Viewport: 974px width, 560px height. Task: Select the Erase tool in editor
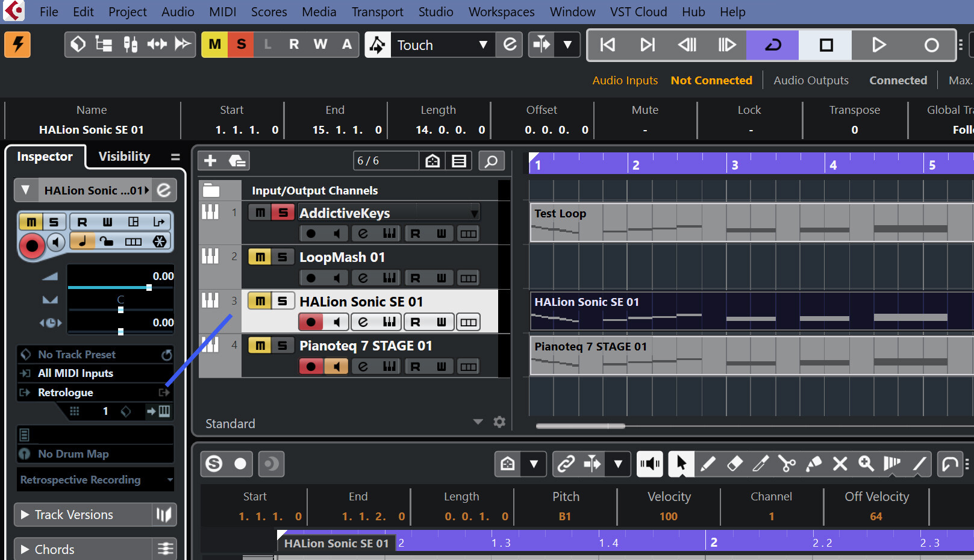[x=735, y=464]
